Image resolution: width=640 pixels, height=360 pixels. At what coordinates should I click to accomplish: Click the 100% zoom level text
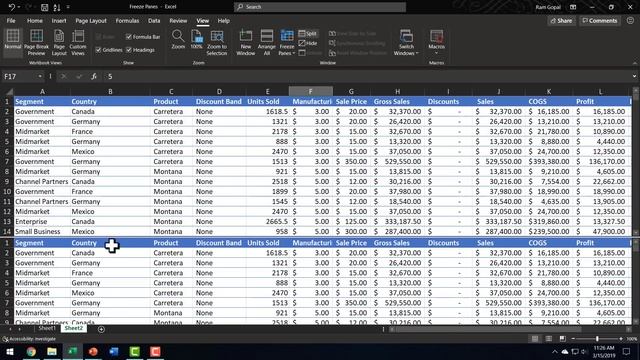click(632, 339)
